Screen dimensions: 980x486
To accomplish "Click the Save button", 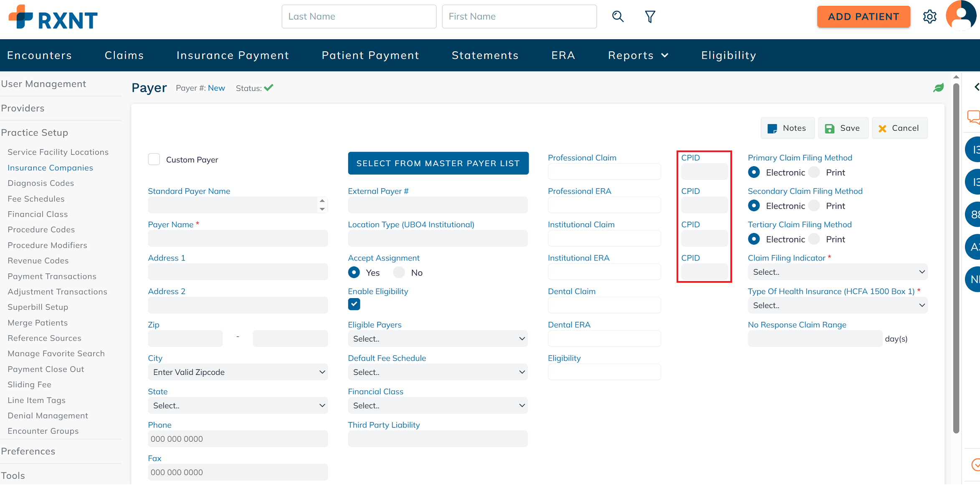I will coord(843,128).
